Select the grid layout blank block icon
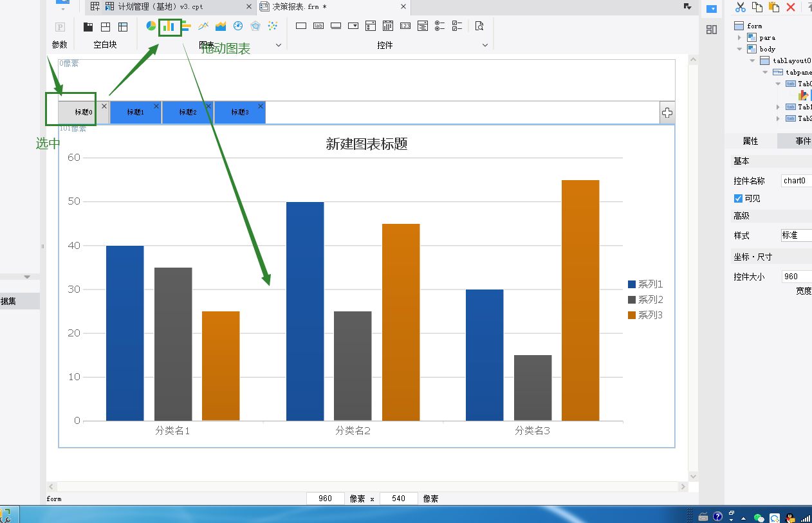This screenshot has height=523, width=812. pos(123,27)
